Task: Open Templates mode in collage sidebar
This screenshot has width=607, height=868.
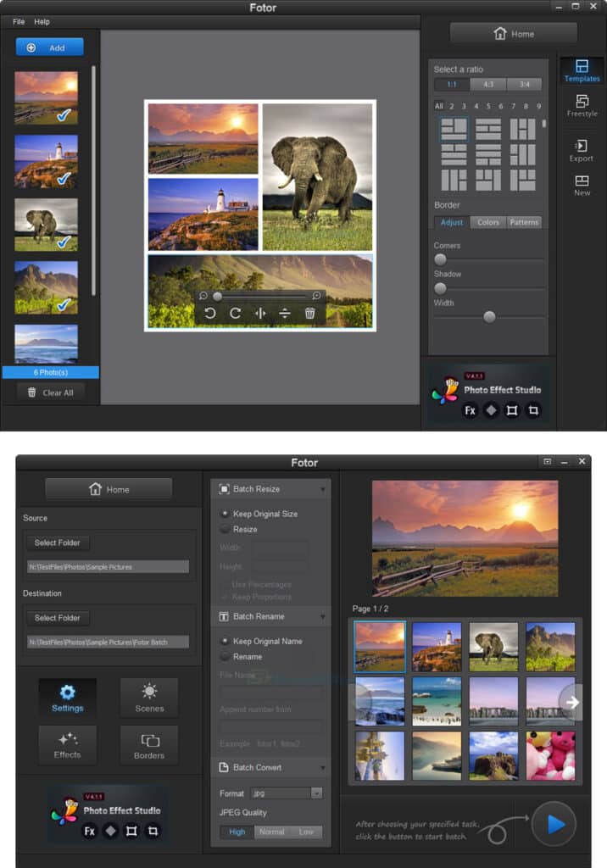Action: (x=582, y=71)
